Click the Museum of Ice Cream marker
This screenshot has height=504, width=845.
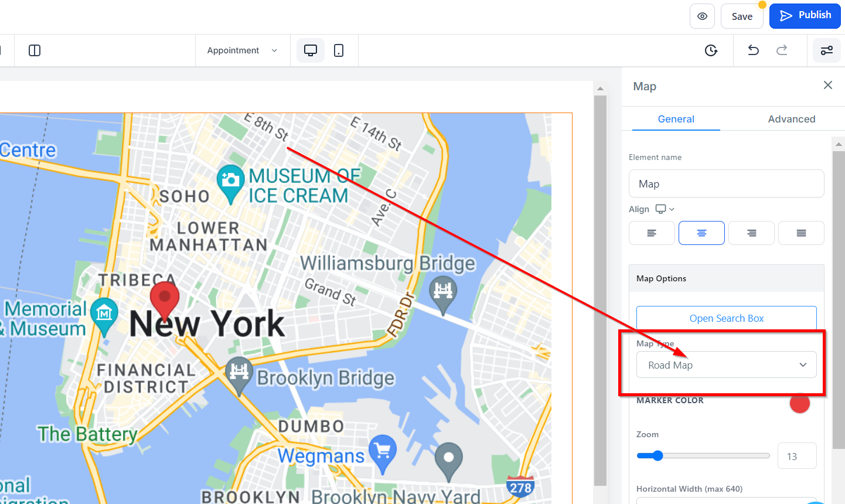(x=230, y=182)
